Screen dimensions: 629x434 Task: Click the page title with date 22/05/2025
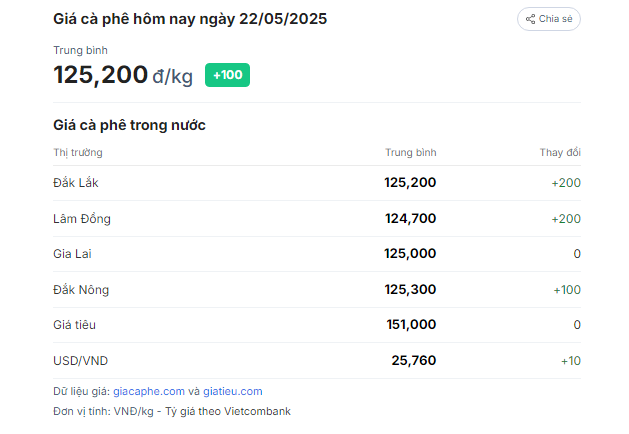(190, 19)
